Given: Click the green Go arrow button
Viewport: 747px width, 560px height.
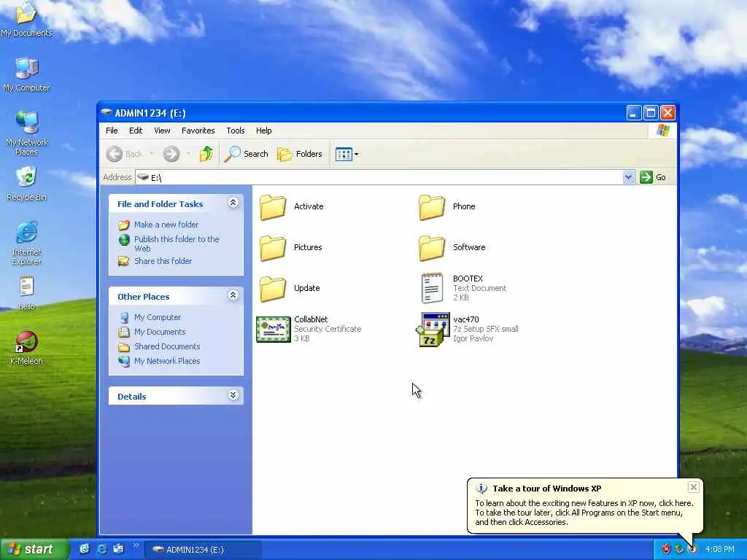Looking at the screenshot, I should (x=646, y=177).
